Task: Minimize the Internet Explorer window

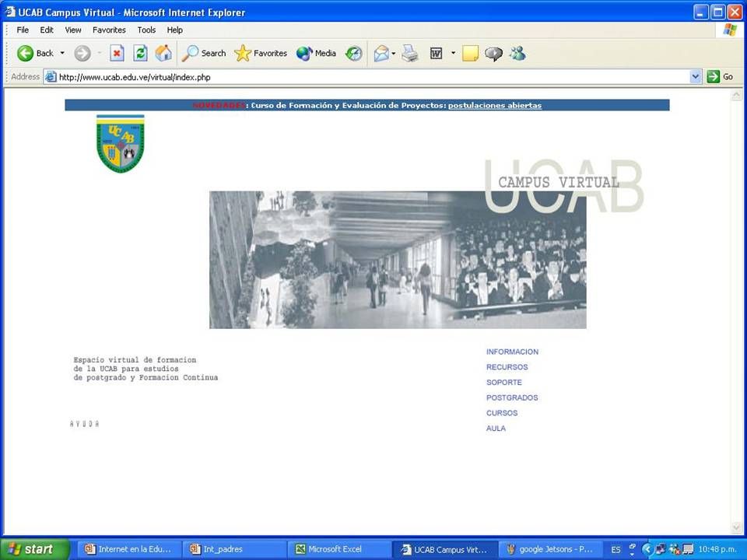Action: coord(700,12)
